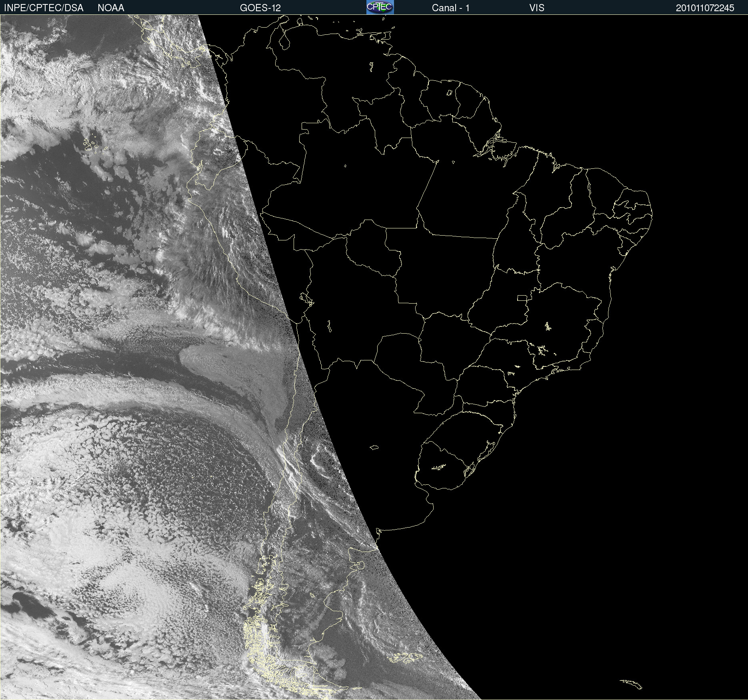Click the INPE/CPTEC/DSA header label

(x=44, y=8)
